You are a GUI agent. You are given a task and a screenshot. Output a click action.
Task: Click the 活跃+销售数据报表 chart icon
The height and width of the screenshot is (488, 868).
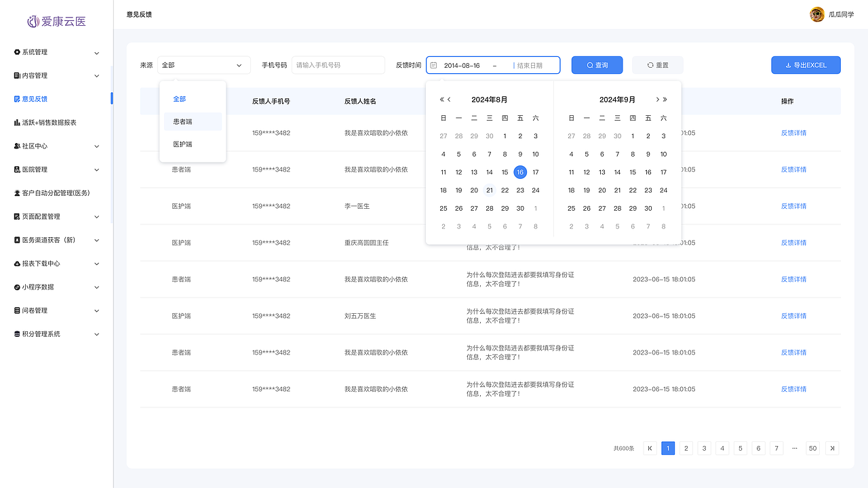pyautogui.click(x=17, y=123)
